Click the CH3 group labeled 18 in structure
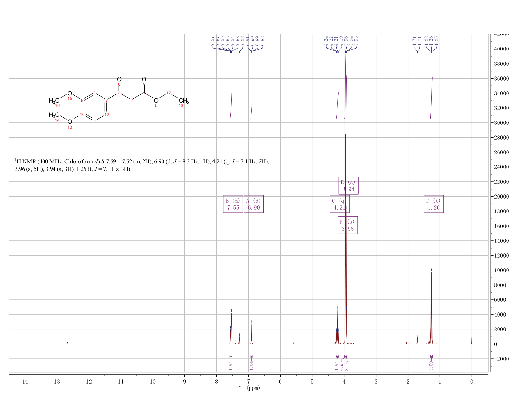Viewport: 532px width, 411px height. pos(184,101)
